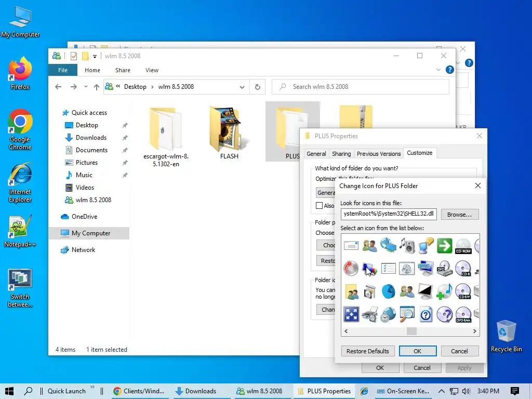Choose the music note and speaker icon

pyautogui.click(x=407, y=245)
